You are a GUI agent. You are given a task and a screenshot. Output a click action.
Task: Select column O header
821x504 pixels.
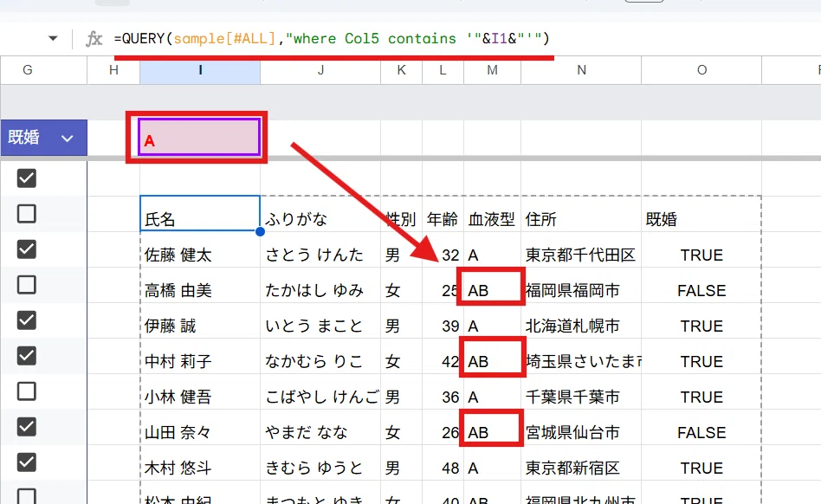point(701,70)
